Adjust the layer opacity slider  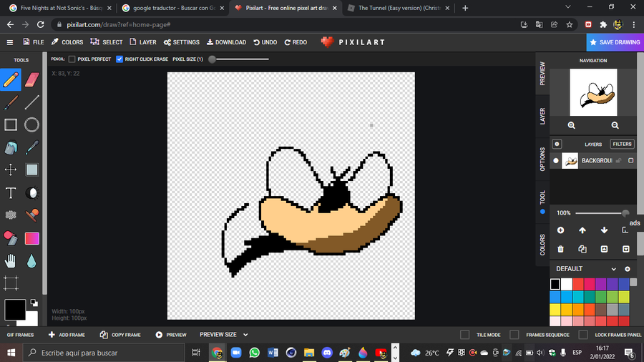[x=602, y=213]
